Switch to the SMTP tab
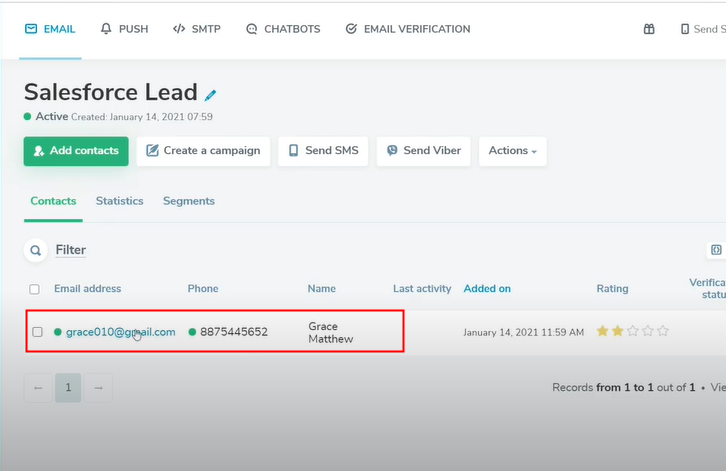The height and width of the screenshot is (471, 726). pyautogui.click(x=197, y=29)
